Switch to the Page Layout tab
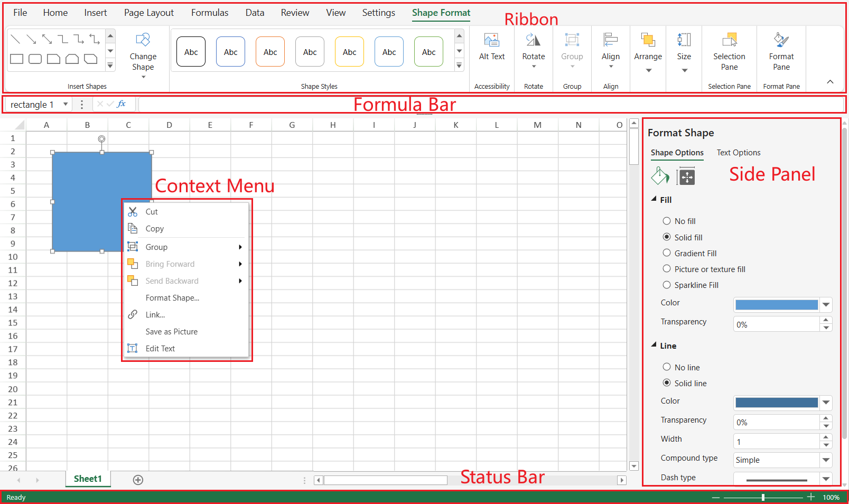 [x=148, y=13]
